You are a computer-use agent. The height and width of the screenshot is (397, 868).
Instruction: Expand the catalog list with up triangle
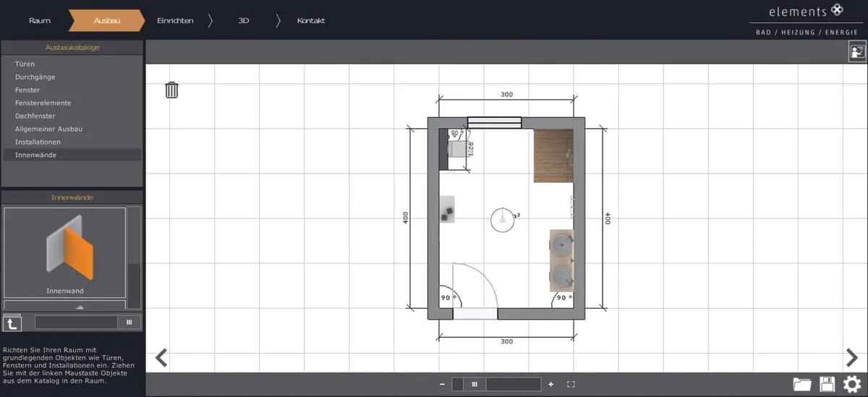pos(80,307)
